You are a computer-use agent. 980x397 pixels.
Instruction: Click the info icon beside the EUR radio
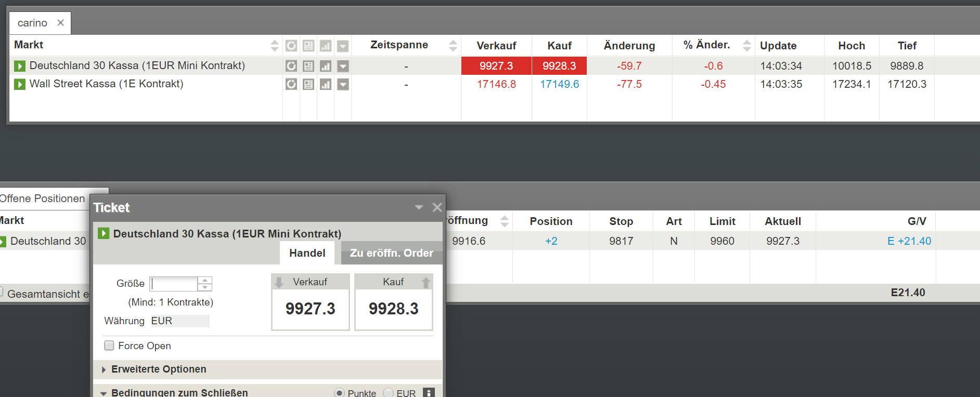tap(429, 393)
